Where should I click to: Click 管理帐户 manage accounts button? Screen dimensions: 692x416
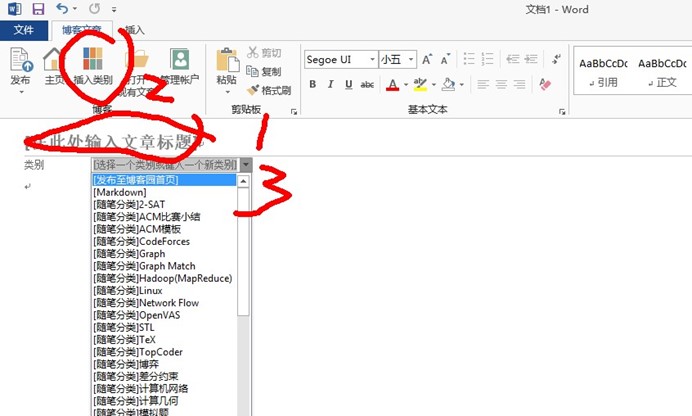click(x=180, y=66)
